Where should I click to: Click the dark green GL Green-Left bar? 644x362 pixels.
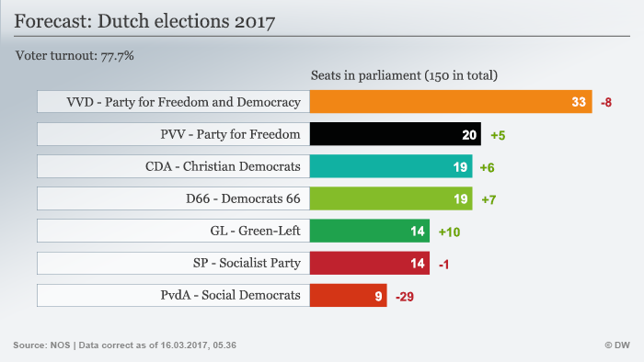(370, 231)
